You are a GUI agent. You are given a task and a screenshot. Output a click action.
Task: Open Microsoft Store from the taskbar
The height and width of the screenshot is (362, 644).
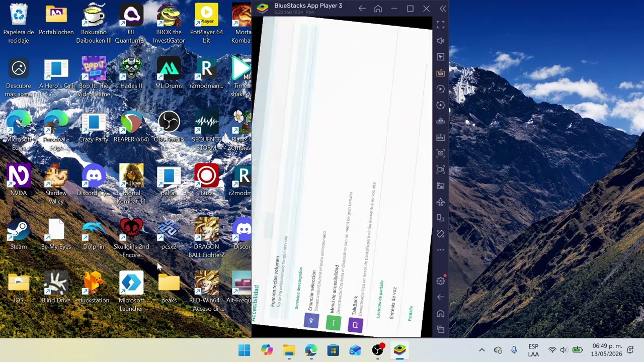333,350
